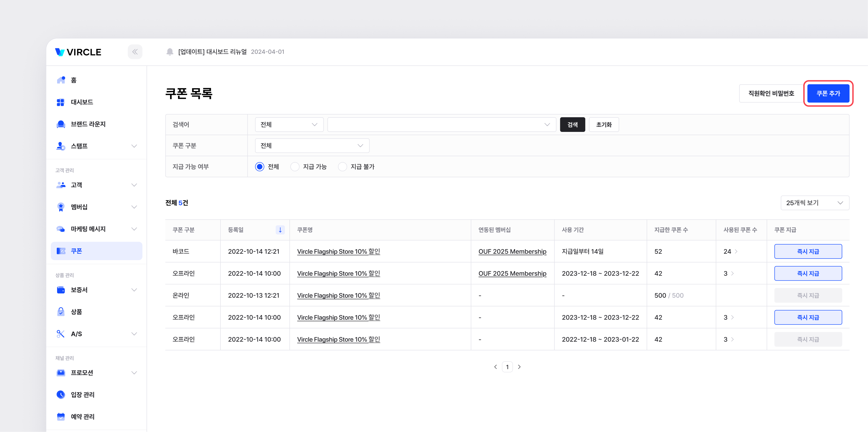Viewport: 868px width, 432px height.
Task: Select the 전체 radio button
Action: 260,167
